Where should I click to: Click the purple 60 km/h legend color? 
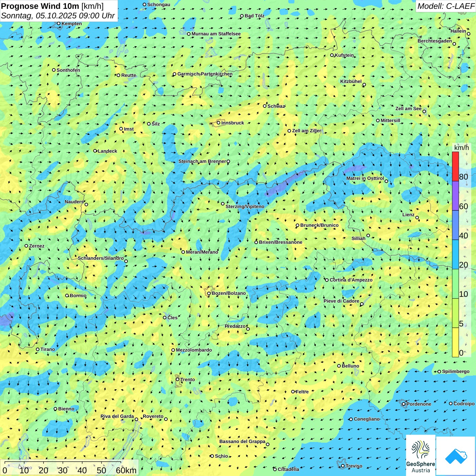pos(455,196)
